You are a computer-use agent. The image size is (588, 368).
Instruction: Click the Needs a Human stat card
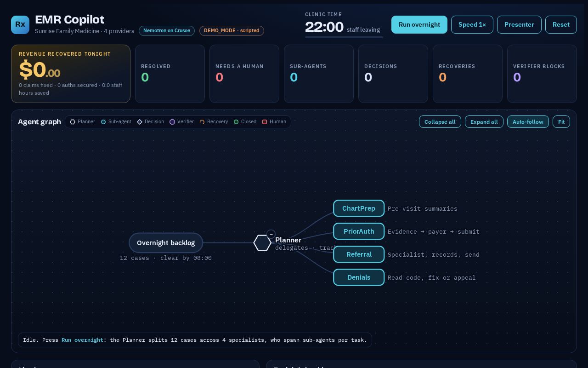(x=244, y=74)
